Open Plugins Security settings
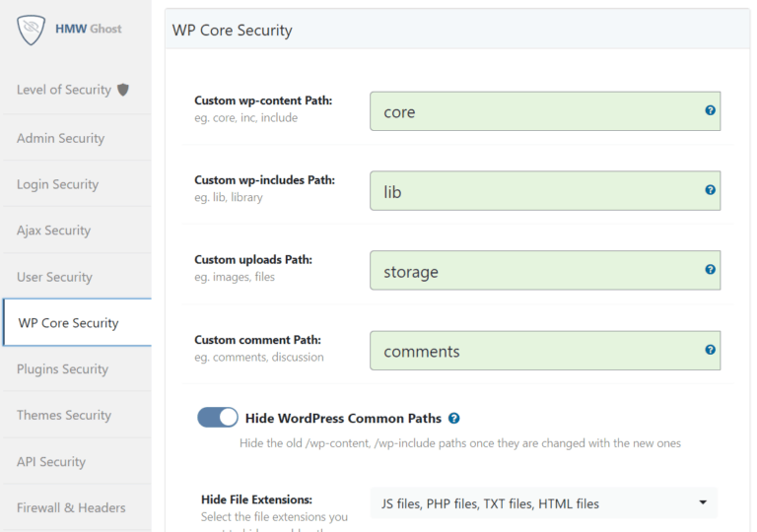This screenshot has height=532, width=757. 62,369
